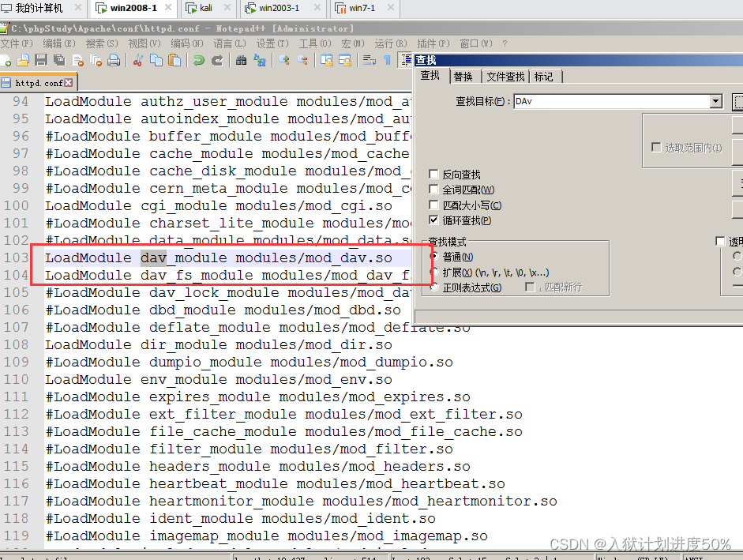Open the 宏(M) menu
743x560 pixels.
click(353, 43)
